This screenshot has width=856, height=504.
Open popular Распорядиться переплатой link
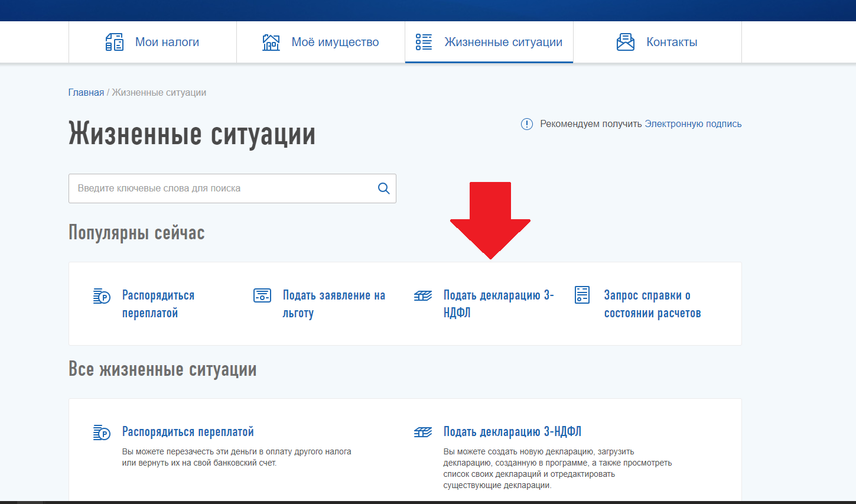[x=158, y=304]
